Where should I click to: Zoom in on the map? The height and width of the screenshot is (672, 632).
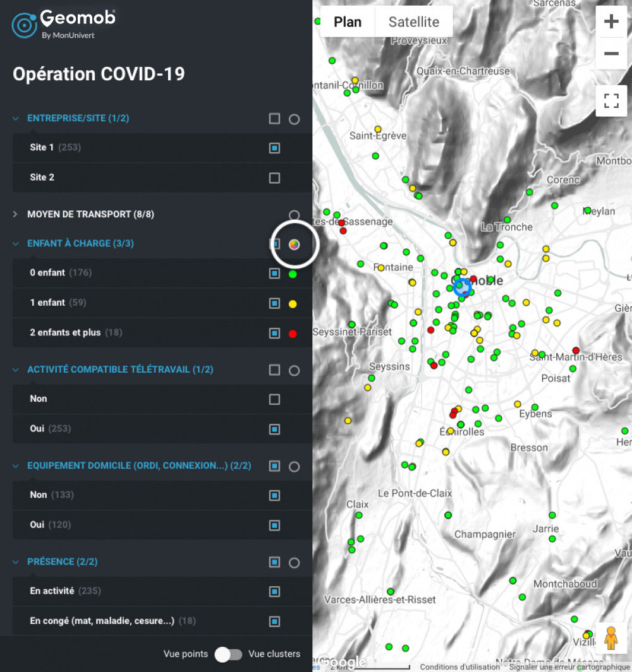coord(611,21)
